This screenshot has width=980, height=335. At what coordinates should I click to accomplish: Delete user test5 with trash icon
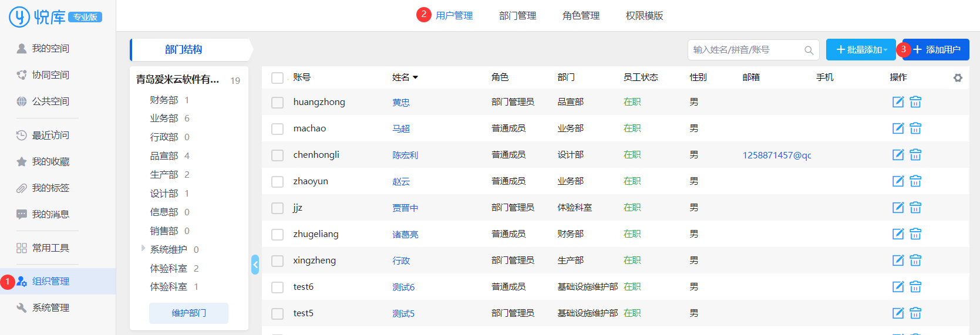915,313
